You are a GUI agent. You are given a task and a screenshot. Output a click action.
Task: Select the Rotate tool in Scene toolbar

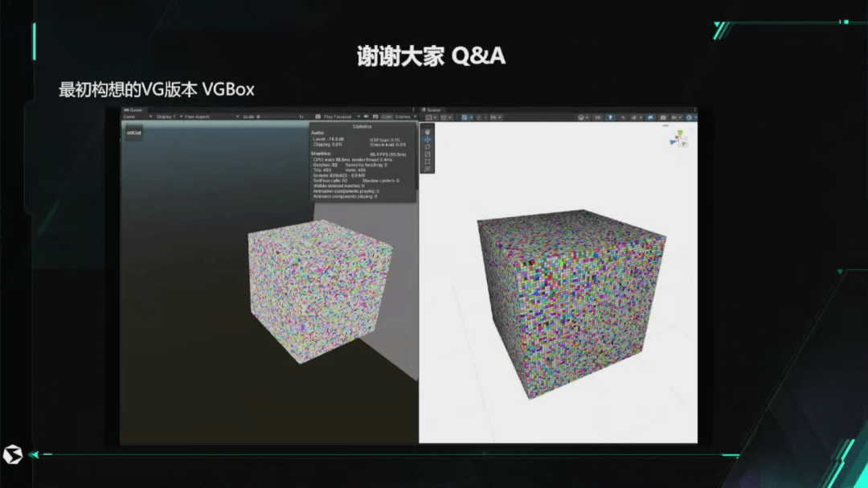tap(428, 146)
